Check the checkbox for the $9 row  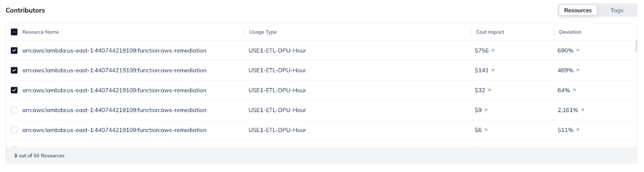pyautogui.click(x=14, y=110)
